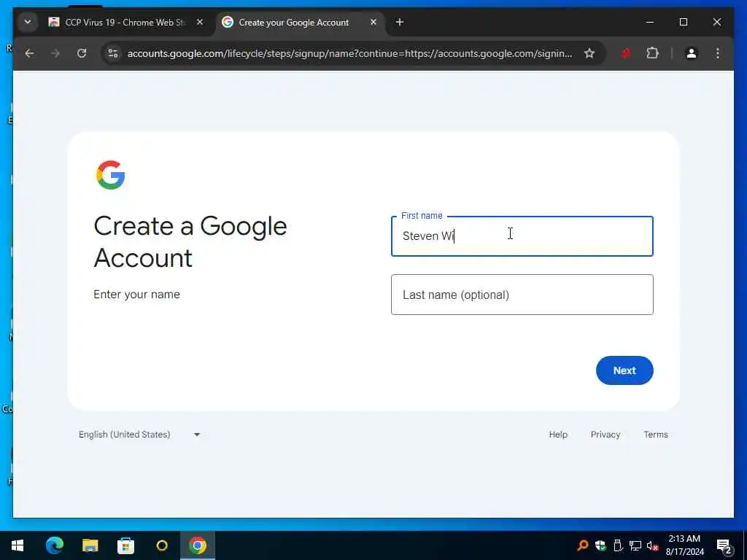The height and width of the screenshot is (560, 747).
Task: Click the USB safely remove tray icon
Action: click(x=618, y=545)
